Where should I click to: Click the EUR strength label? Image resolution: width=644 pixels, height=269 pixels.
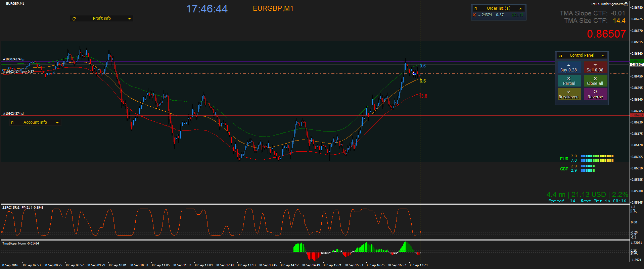pyautogui.click(x=564, y=159)
